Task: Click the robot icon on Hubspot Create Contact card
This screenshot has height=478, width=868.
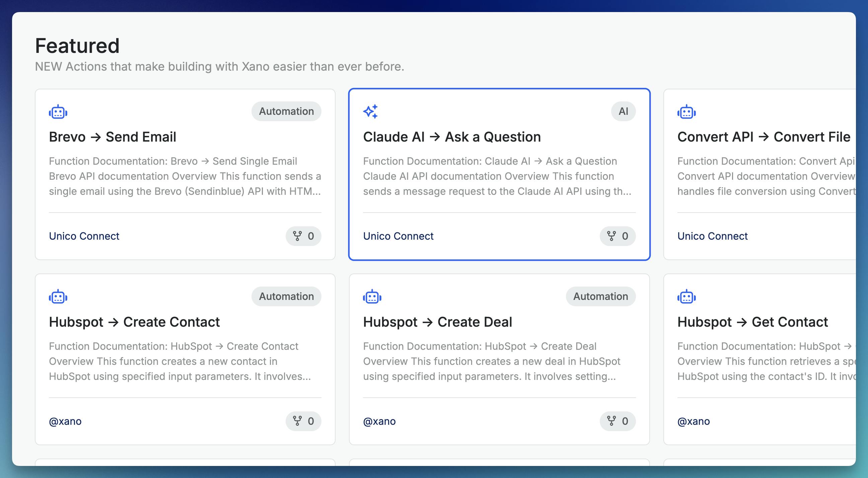Action: (x=58, y=297)
